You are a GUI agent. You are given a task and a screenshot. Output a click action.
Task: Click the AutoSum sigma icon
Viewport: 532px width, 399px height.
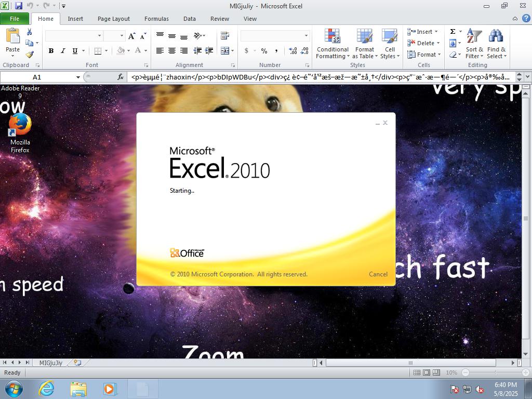(453, 32)
